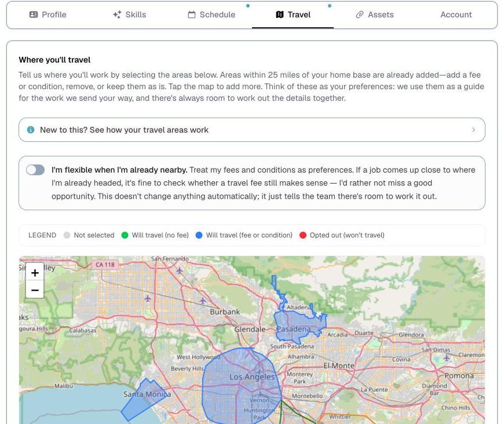Zoom out on the map

pyautogui.click(x=35, y=290)
